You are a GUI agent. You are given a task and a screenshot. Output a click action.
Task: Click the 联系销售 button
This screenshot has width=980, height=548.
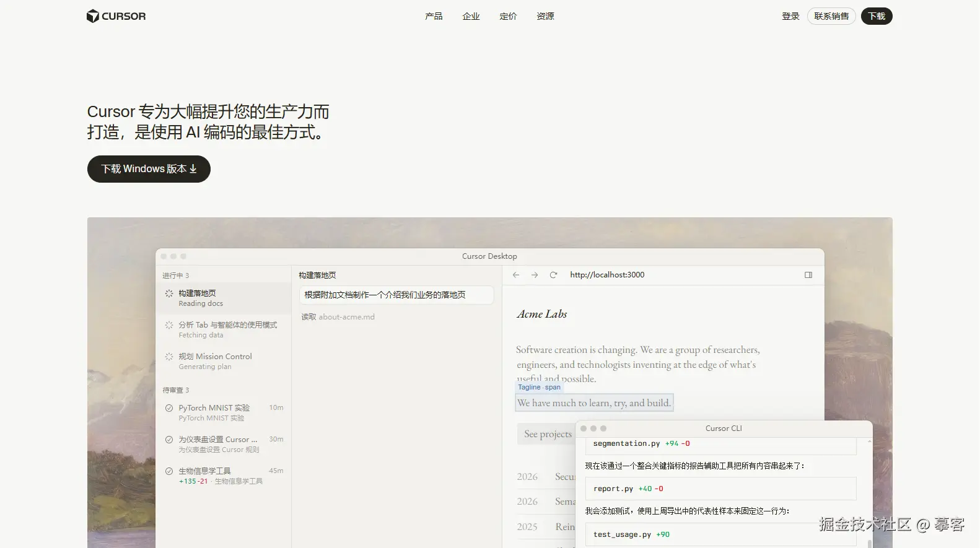831,16
